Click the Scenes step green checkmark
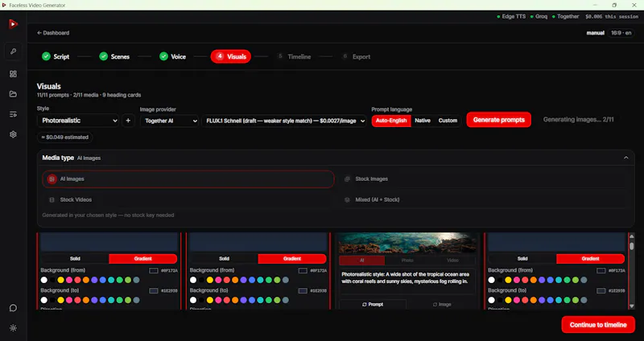 [x=104, y=56]
